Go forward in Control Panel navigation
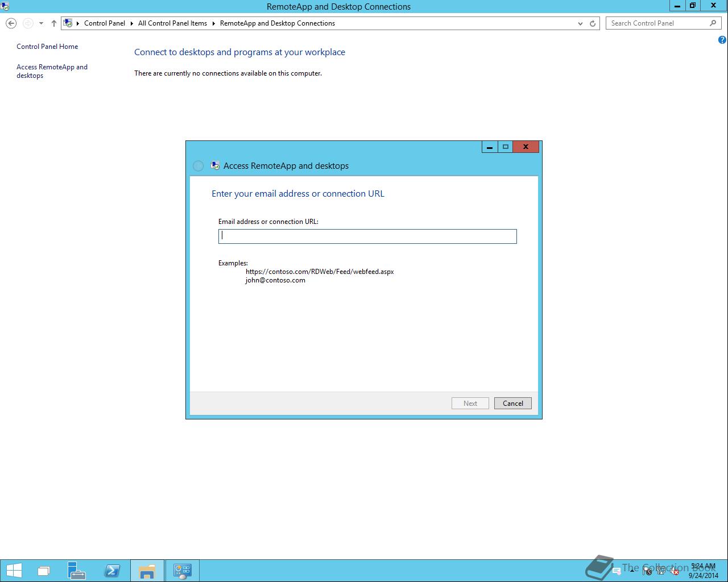This screenshot has width=728, height=582. click(x=28, y=23)
